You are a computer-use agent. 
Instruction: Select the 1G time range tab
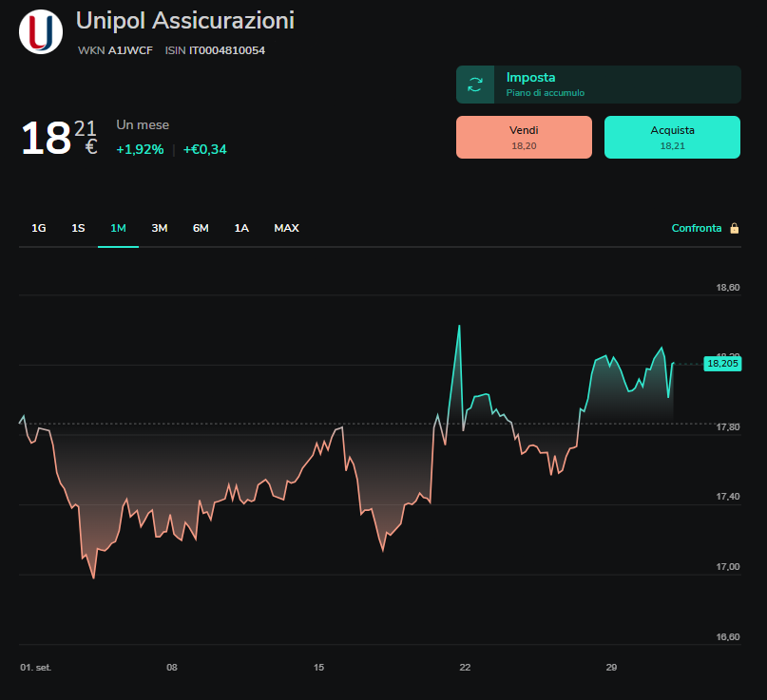39,228
